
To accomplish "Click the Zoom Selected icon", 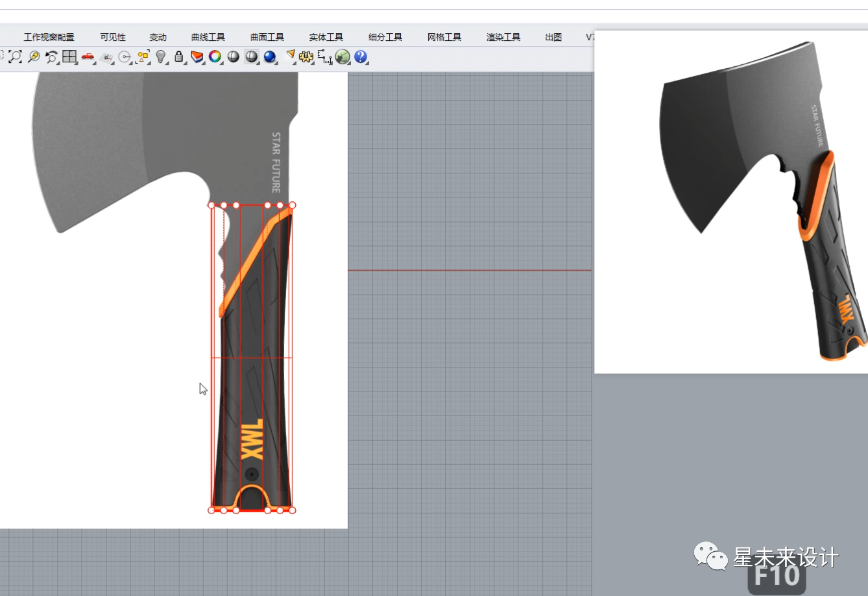I will (33, 57).
